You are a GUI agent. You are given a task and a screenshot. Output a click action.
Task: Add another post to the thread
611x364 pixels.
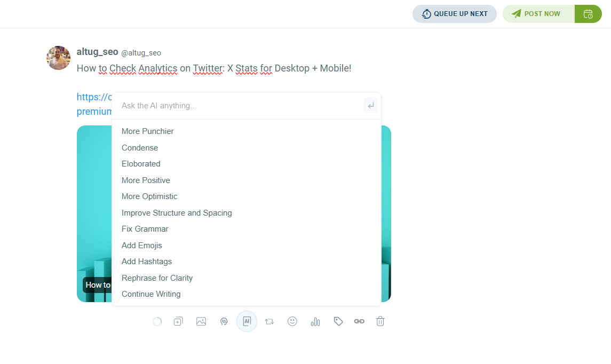pyautogui.click(x=178, y=321)
